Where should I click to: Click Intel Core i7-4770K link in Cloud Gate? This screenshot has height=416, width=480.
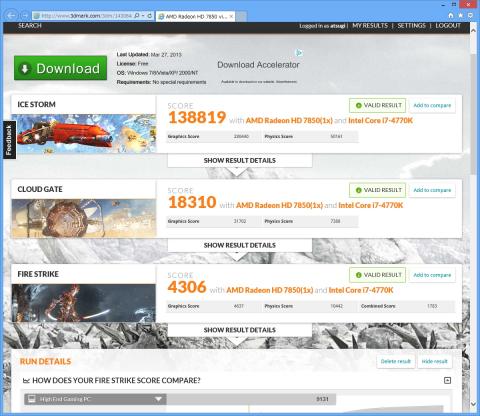coord(371,205)
